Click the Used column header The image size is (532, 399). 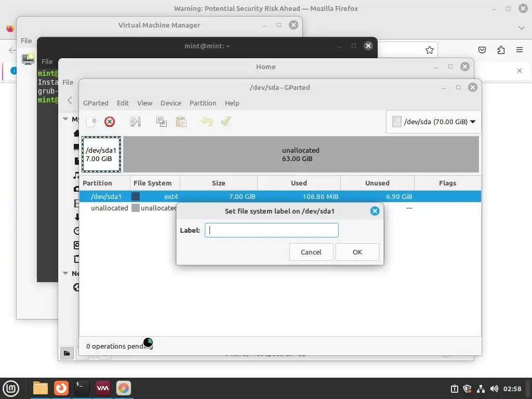point(299,183)
